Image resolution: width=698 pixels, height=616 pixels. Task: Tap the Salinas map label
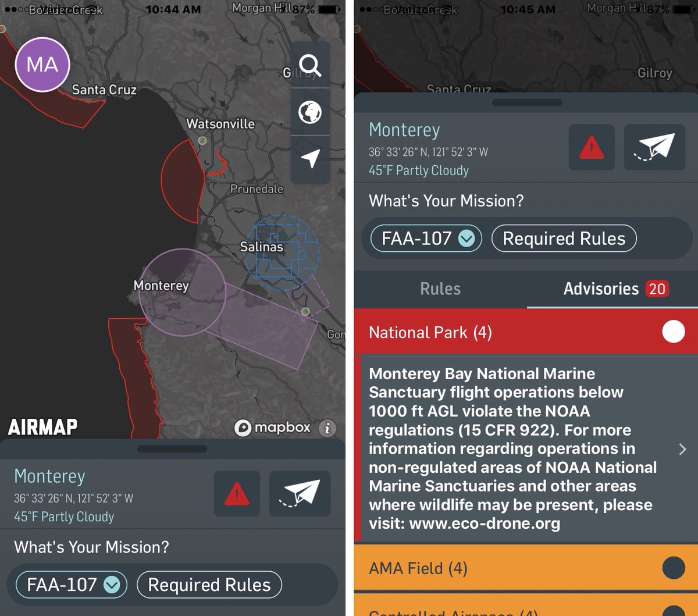coord(262,247)
